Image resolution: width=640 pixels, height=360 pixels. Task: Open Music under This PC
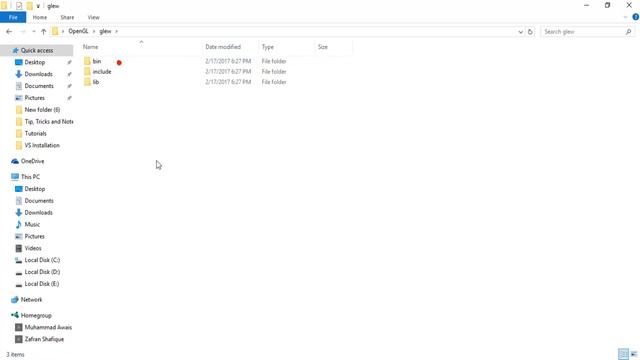pos(32,224)
